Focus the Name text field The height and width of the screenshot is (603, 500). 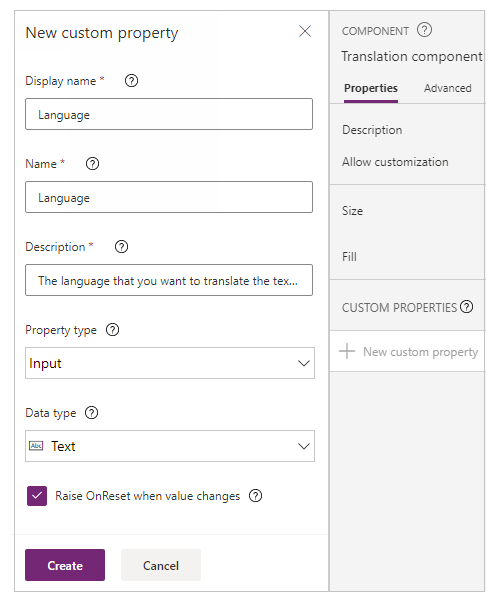tap(169, 197)
